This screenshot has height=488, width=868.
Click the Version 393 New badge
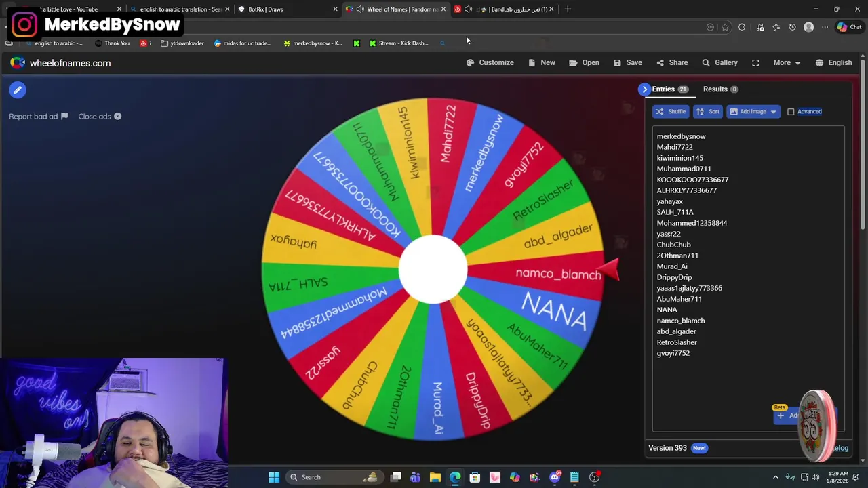[x=699, y=448]
